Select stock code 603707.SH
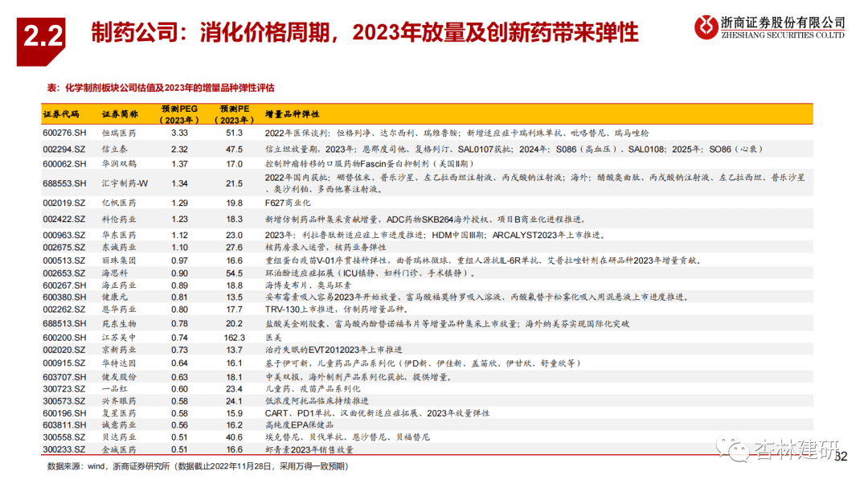Viewport: 868px width, 488px height. [x=64, y=377]
